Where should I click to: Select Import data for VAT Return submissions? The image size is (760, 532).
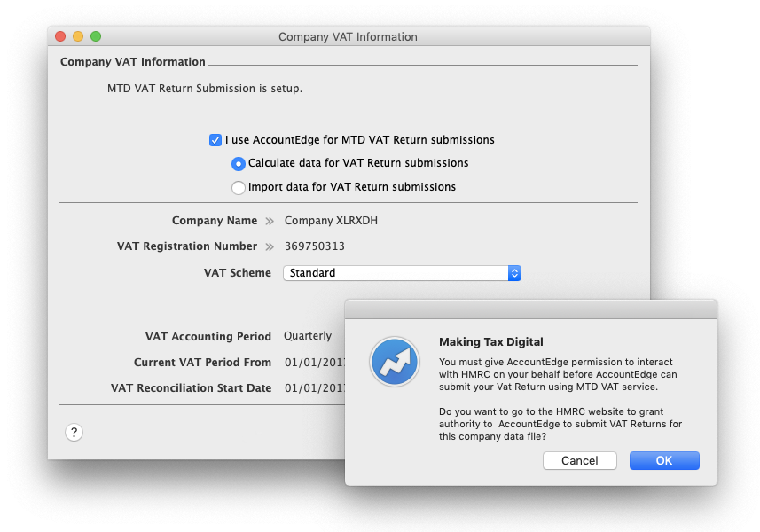point(238,188)
